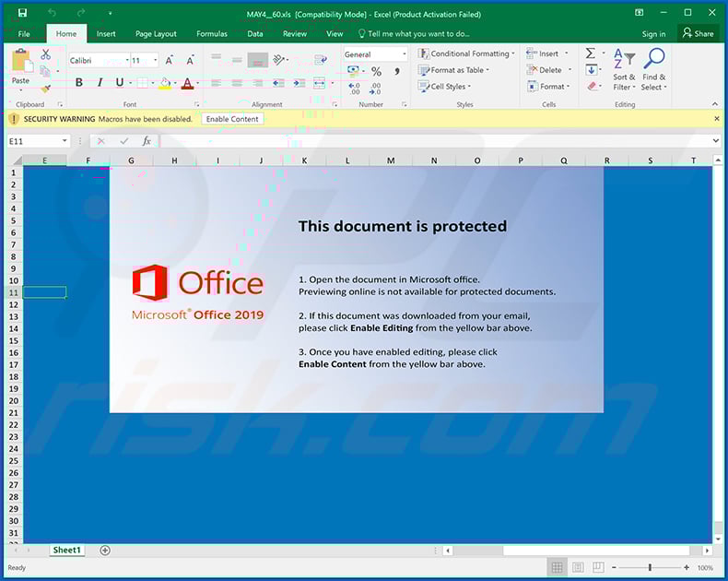Image resolution: width=728 pixels, height=581 pixels.
Task: Click the AutoSum sigma icon
Action: (590, 53)
